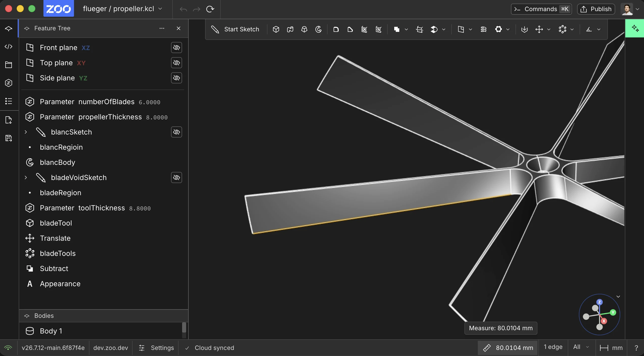
Task: Click the Bodies panel header
Action: [x=104, y=316]
